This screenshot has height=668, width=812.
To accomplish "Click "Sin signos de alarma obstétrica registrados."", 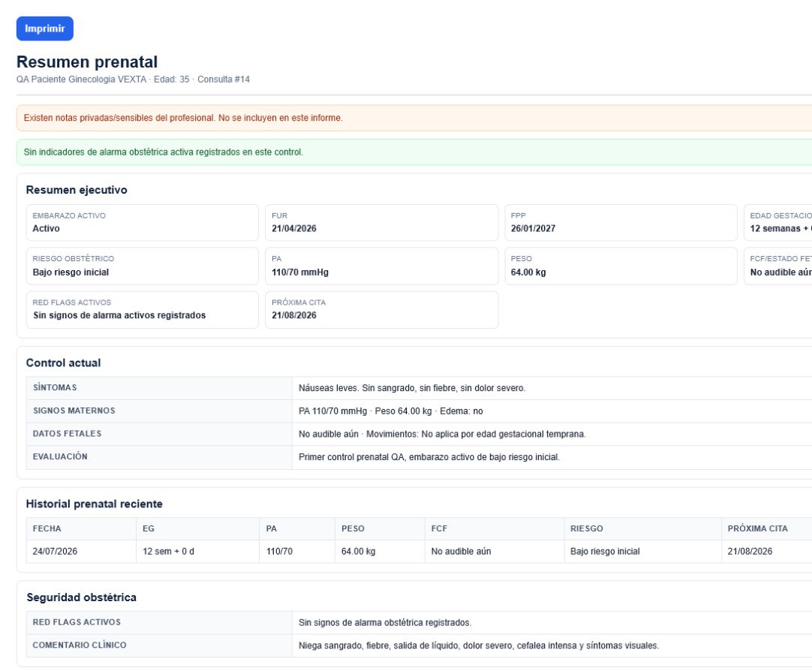I will (385, 623).
